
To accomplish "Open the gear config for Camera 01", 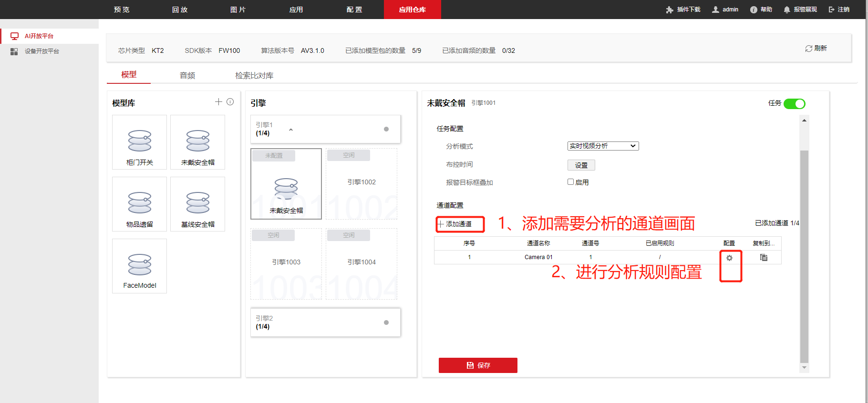I will [x=729, y=258].
